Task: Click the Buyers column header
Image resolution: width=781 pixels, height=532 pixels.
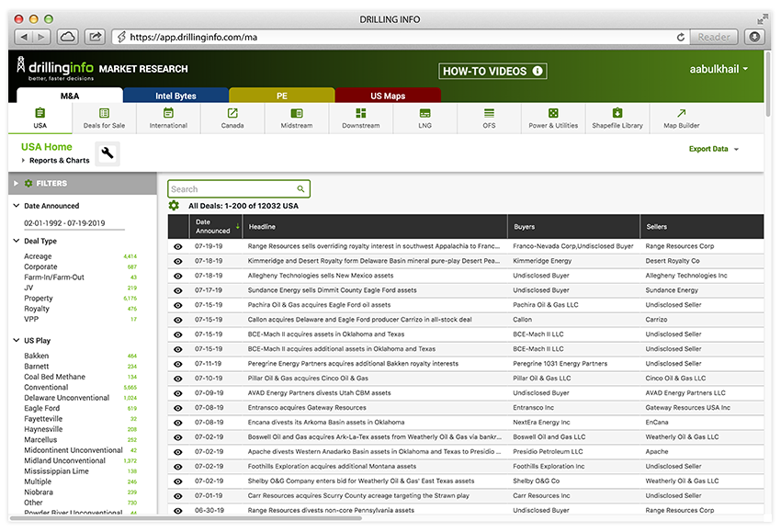Action: [x=573, y=227]
